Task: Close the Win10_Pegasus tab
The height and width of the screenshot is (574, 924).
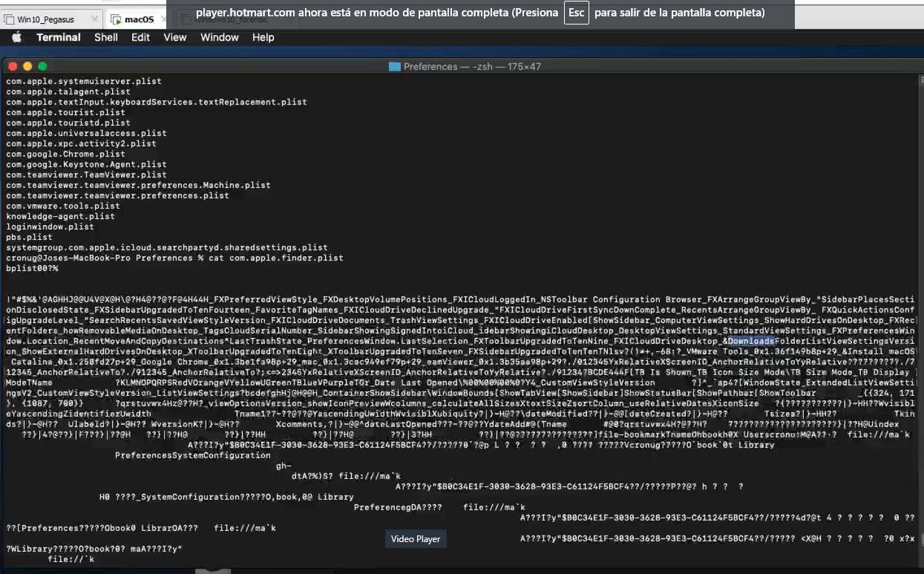Action: pos(94,17)
